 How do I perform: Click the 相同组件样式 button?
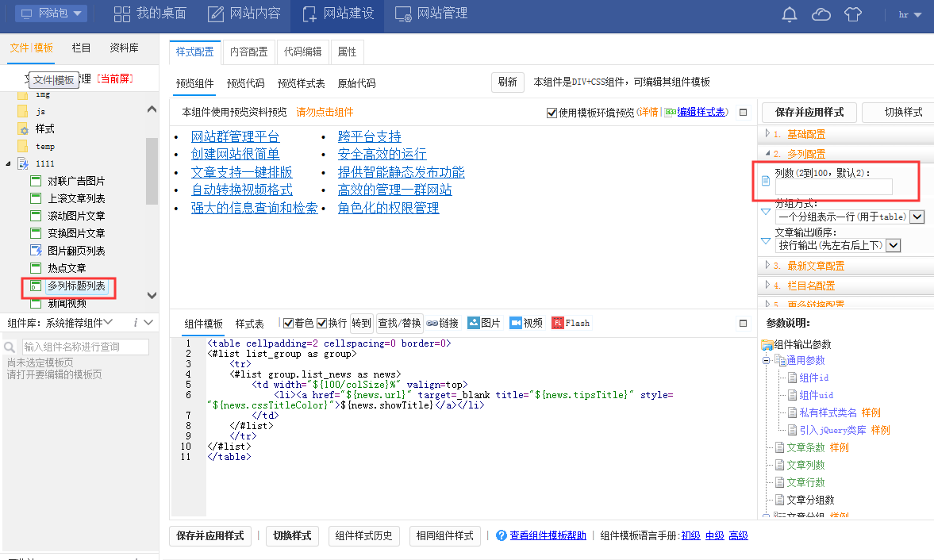pos(445,536)
